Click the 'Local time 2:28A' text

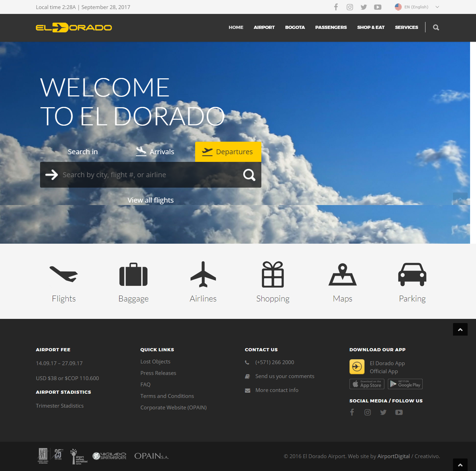click(56, 7)
